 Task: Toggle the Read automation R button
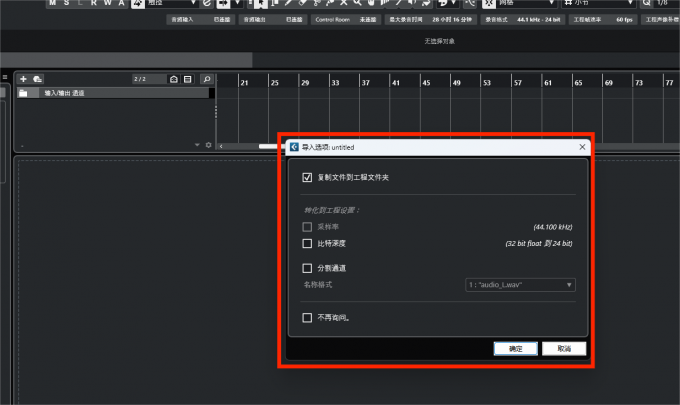pyautogui.click(x=94, y=3)
